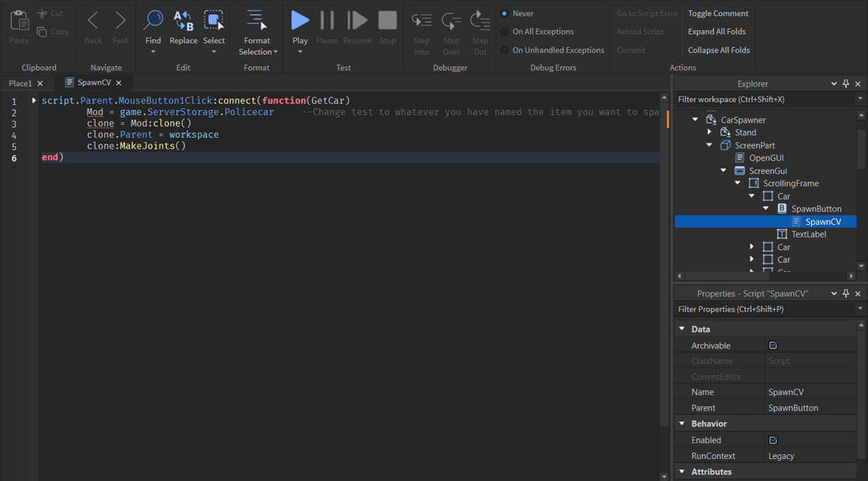This screenshot has width=868, height=481.
Task: Click the Commit action
Action: click(631, 50)
